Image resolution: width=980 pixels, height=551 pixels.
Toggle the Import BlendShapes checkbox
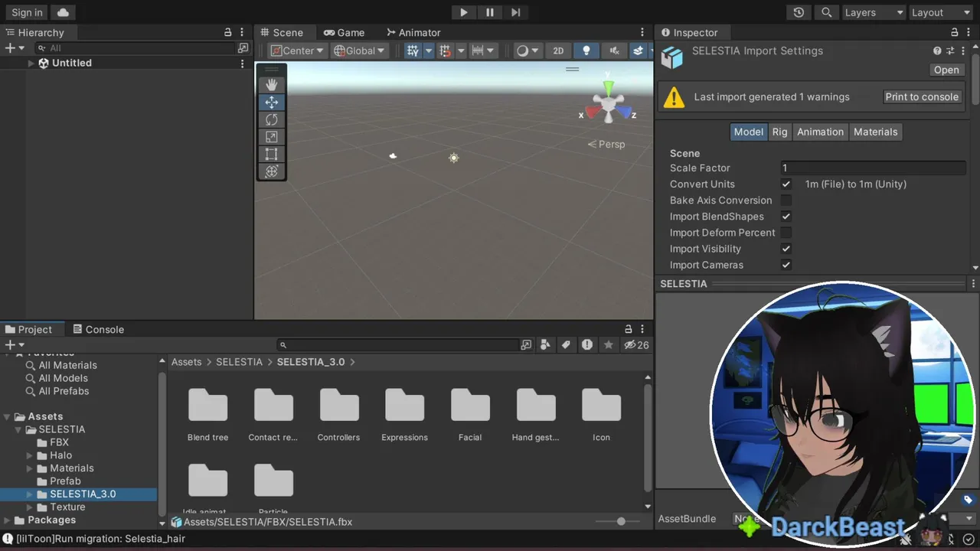click(x=786, y=217)
